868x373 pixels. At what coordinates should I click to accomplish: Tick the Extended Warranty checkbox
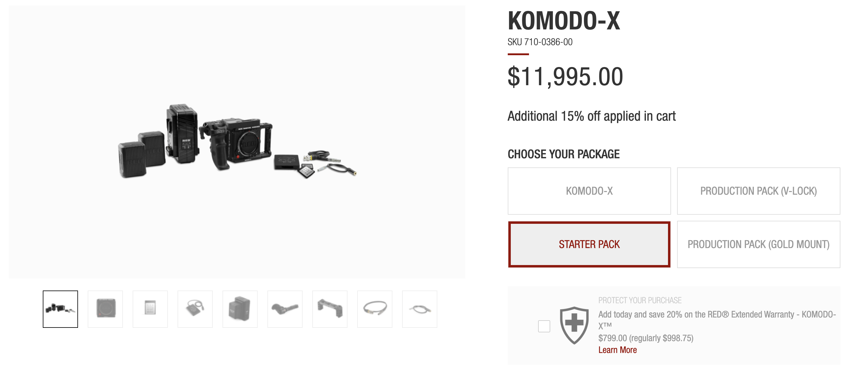pos(544,326)
